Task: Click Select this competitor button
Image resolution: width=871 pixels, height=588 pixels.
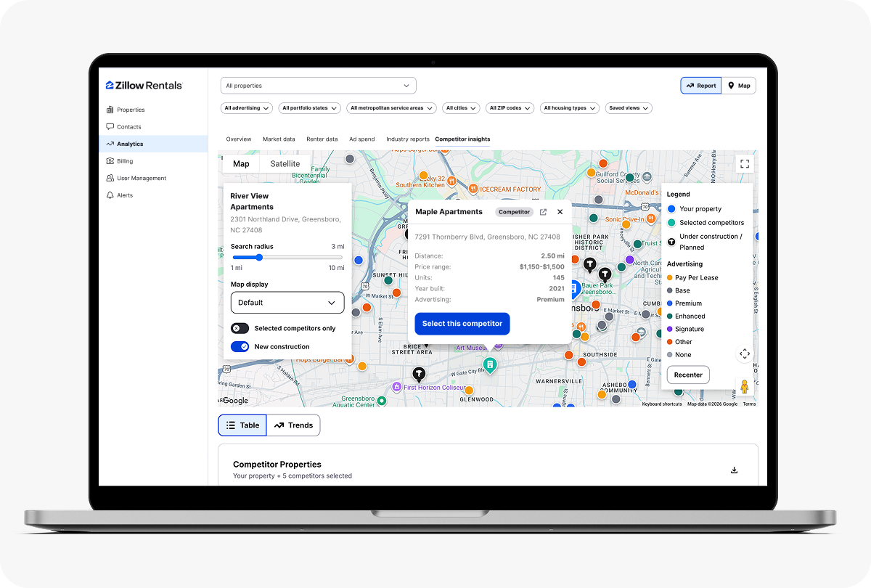Action: (x=462, y=324)
